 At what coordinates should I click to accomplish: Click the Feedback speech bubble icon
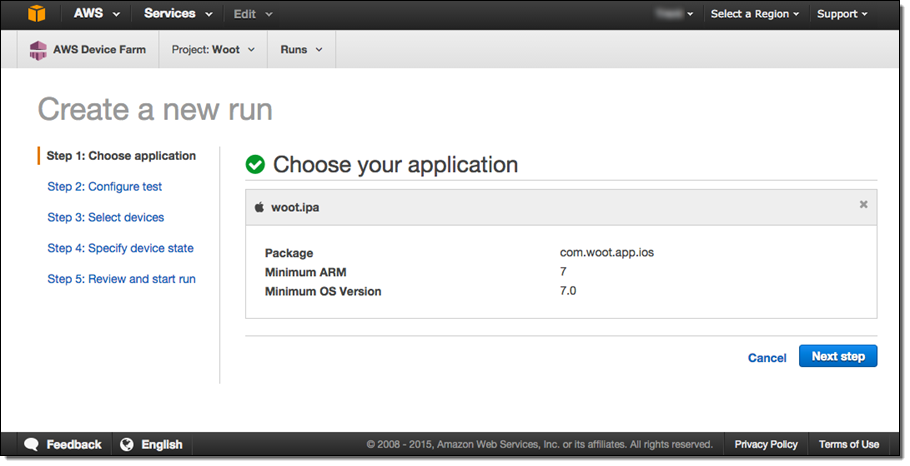point(32,445)
